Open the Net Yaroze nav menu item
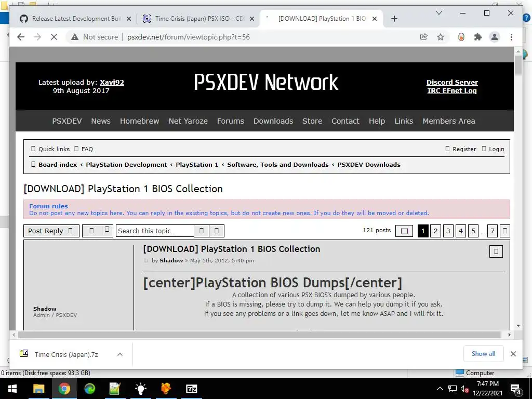This screenshot has height=399, width=532. coord(188,121)
